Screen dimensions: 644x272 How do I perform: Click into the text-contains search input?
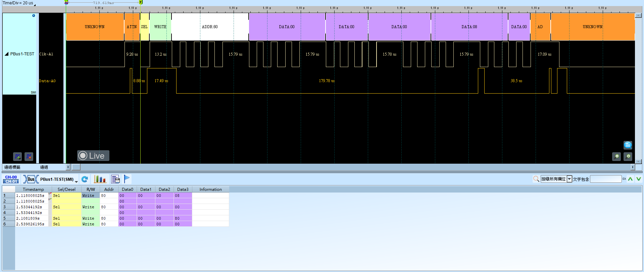pos(606,179)
